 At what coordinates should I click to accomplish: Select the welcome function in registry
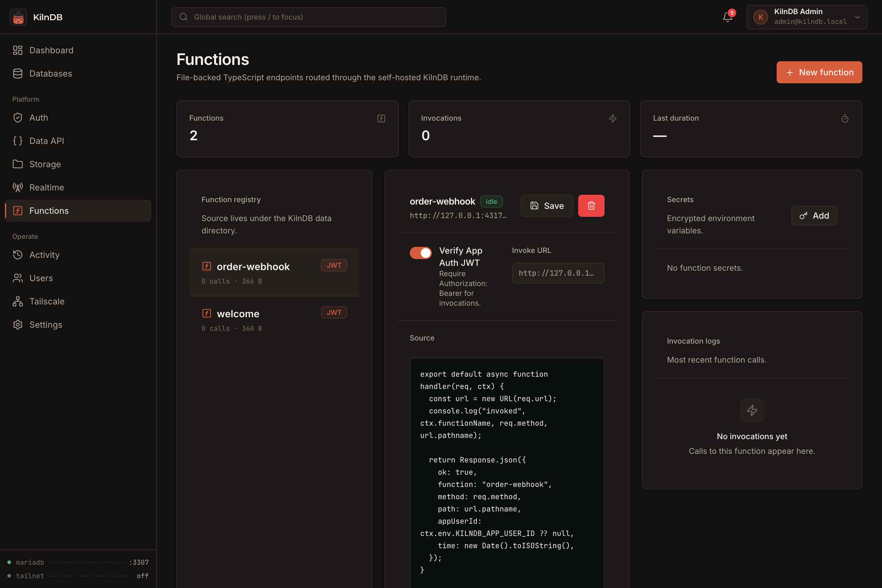click(274, 320)
